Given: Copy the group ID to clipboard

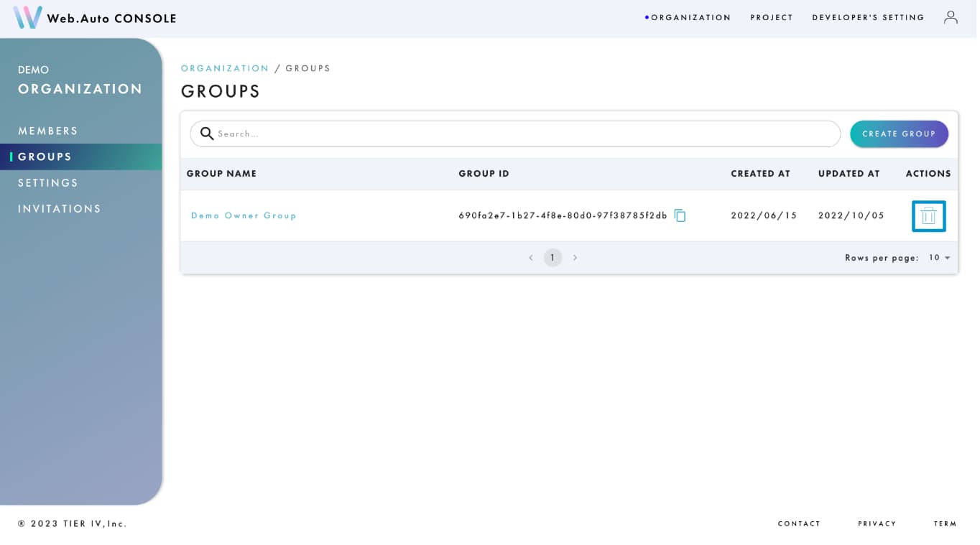Looking at the screenshot, I should pyautogui.click(x=680, y=215).
